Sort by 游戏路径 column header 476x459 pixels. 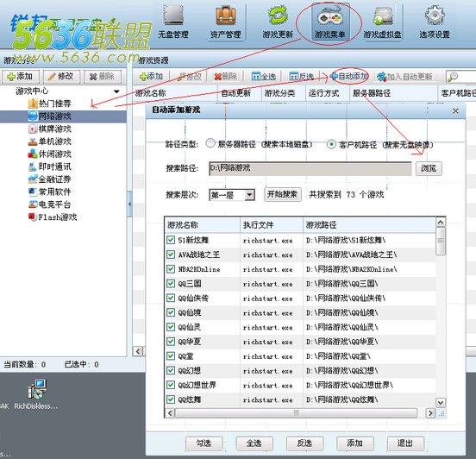click(x=369, y=225)
